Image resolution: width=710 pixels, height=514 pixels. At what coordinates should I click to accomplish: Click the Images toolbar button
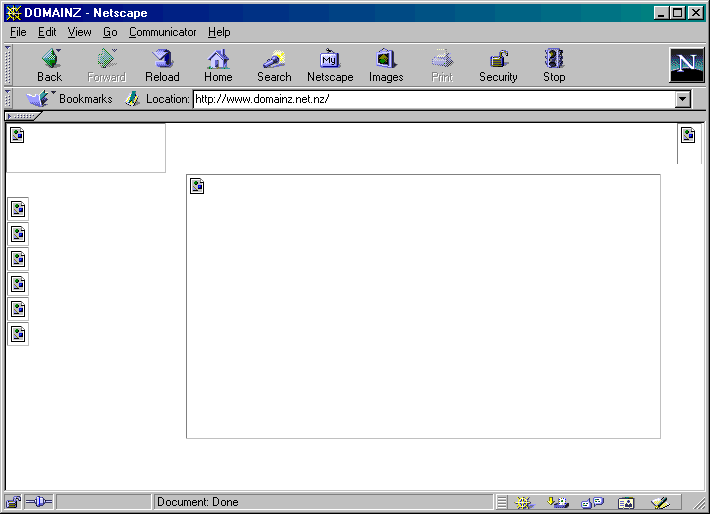coord(386,65)
